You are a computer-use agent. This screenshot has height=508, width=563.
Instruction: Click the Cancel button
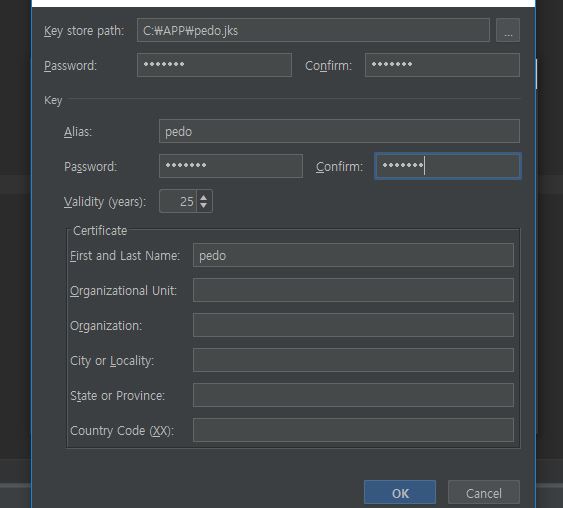point(483,493)
